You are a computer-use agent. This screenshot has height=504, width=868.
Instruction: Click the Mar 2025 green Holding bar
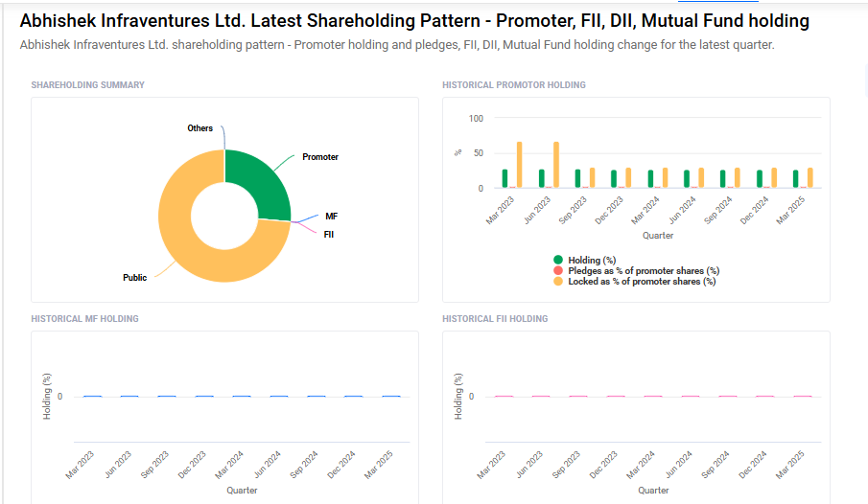click(795, 179)
